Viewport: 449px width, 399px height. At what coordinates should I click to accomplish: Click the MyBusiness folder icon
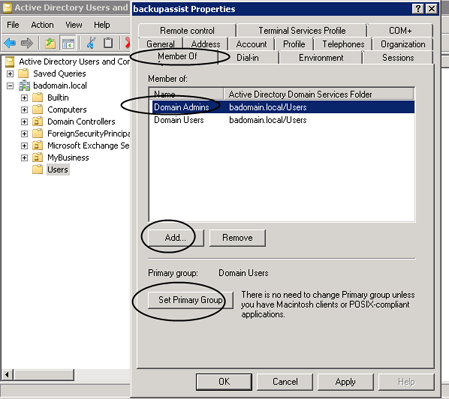[37, 157]
